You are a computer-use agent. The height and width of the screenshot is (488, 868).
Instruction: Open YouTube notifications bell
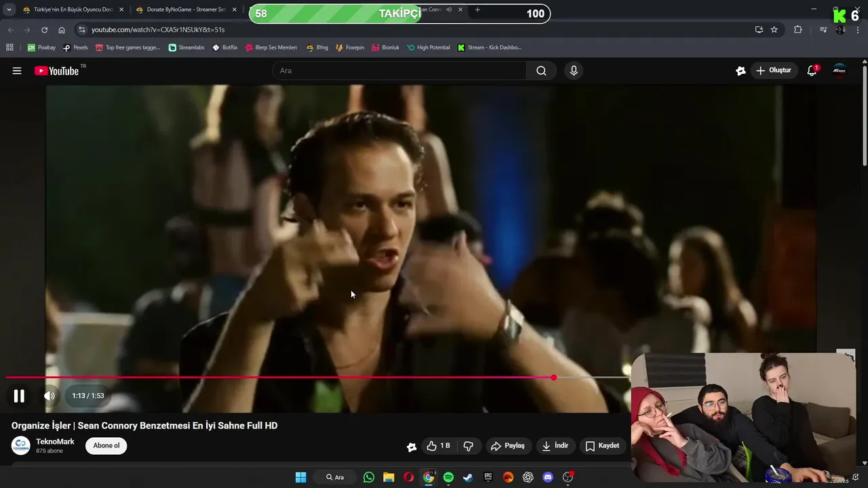click(x=812, y=70)
